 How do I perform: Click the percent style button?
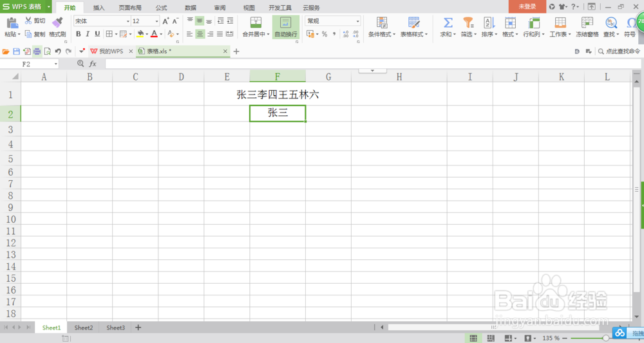coord(325,34)
